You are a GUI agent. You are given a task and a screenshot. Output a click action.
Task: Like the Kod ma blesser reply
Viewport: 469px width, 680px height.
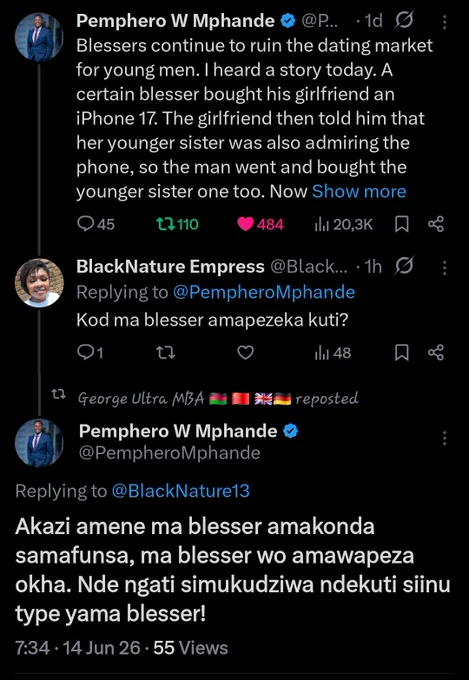pyautogui.click(x=246, y=353)
